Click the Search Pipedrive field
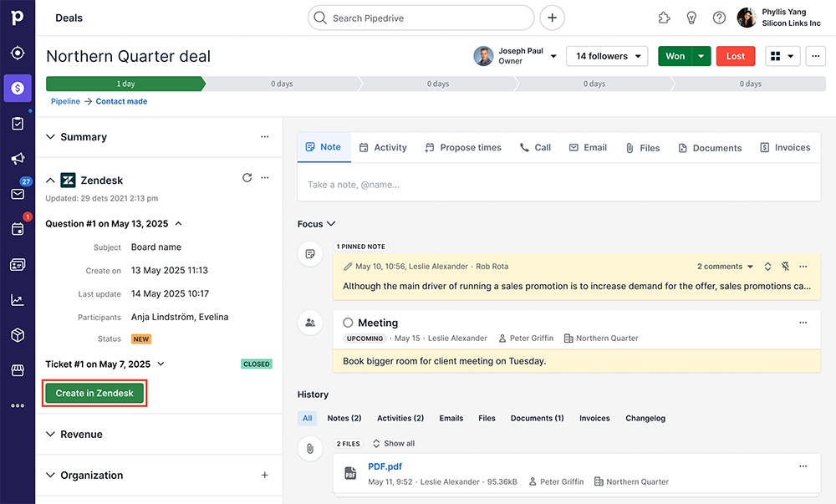 click(421, 18)
